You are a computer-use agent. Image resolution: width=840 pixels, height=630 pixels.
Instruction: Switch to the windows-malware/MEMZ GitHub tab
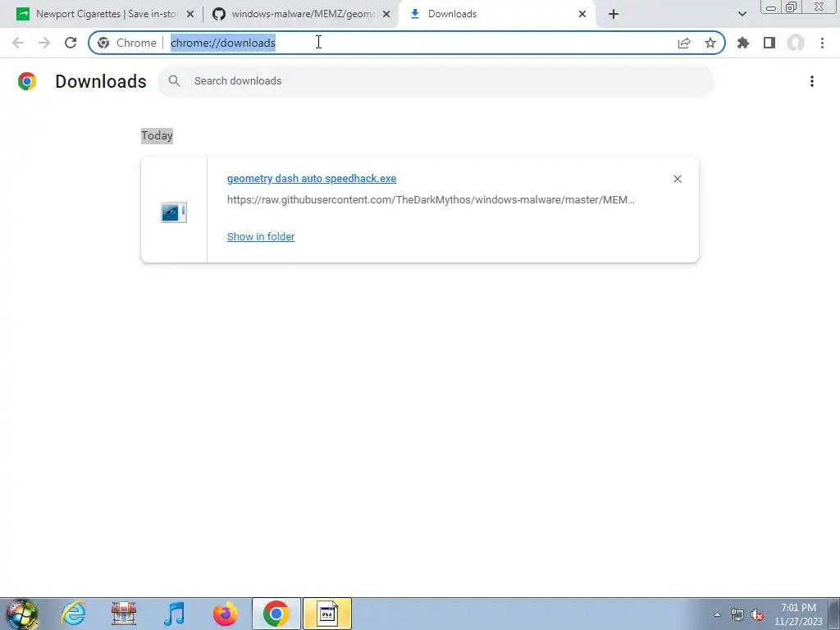[301, 14]
